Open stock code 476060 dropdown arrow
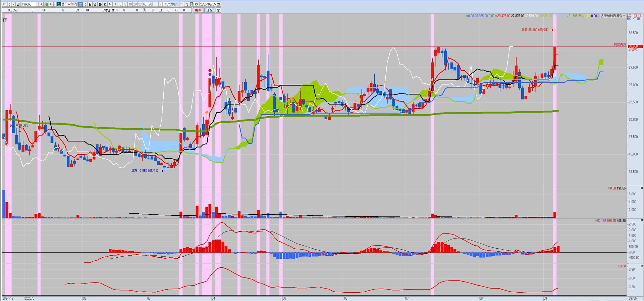This screenshot has height=301, width=644. click(x=37, y=4)
